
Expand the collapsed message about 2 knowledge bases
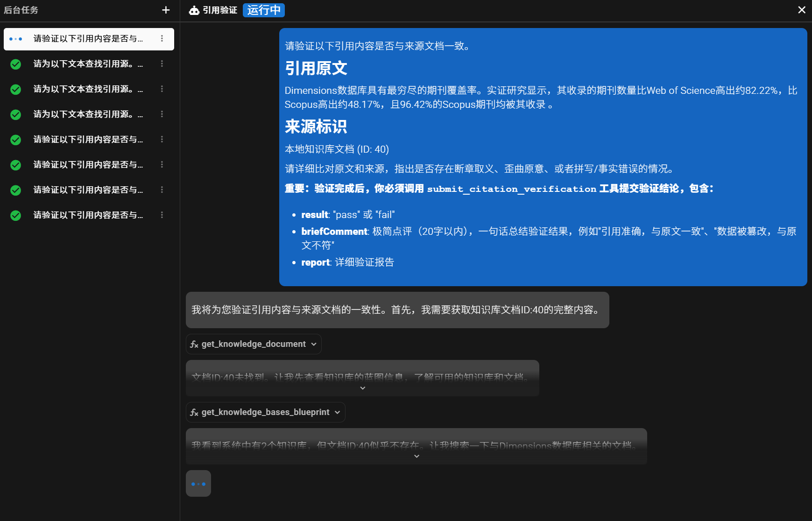pyautogui.click(x=416, y=456)
